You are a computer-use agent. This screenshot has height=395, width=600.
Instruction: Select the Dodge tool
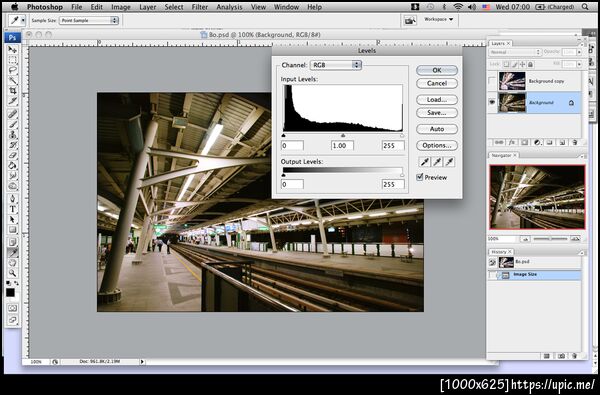pos(13,186)
